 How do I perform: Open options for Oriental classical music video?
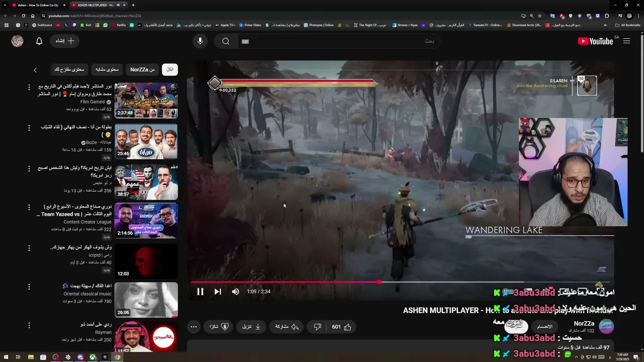[29, 287]
